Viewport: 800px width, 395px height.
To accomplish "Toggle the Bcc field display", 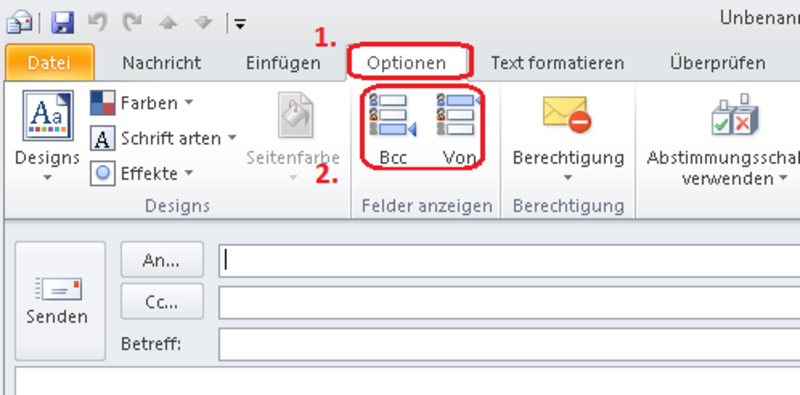I will (x=393, y=129).
